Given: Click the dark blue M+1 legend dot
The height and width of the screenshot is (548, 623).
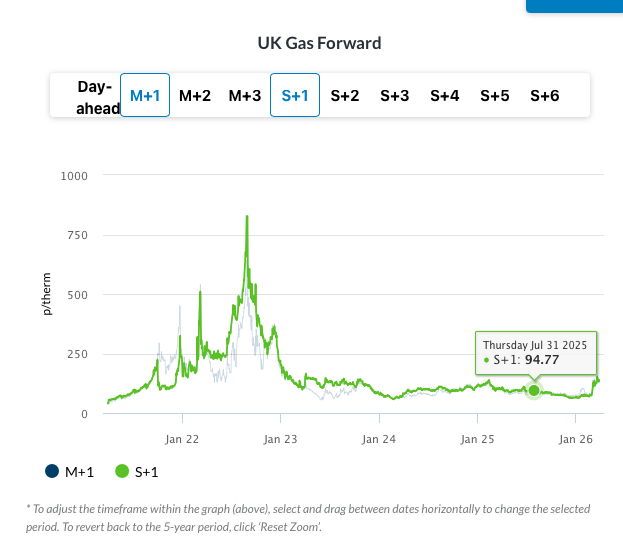Looking at the screenshot, I should point(51,471).
